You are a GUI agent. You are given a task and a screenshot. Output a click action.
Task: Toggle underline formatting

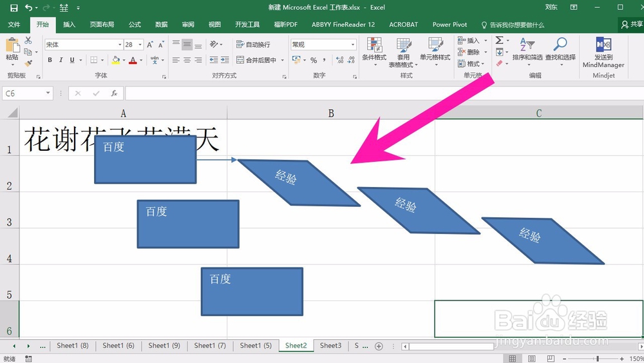[72, 60]
